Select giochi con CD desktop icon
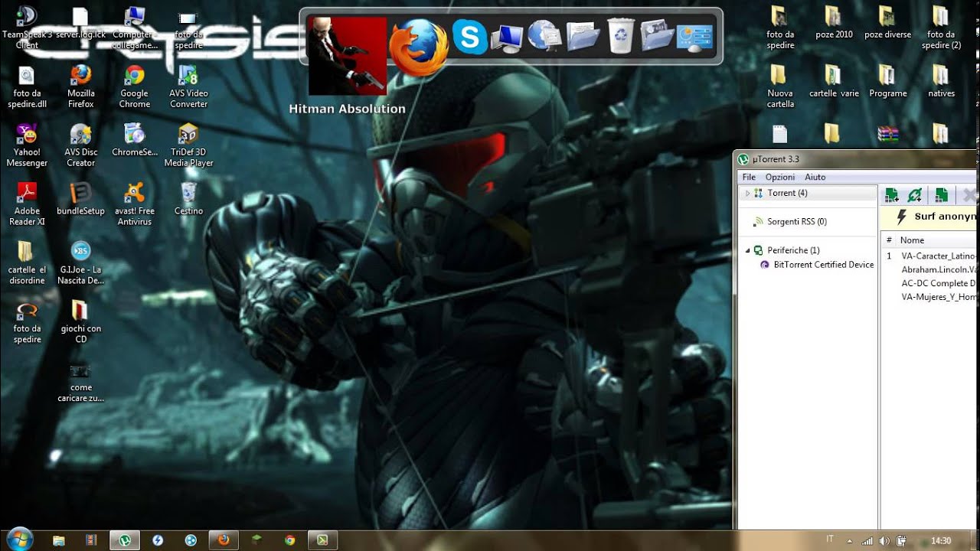This screenshot has height=551, width=980. [x=81, y=321]
